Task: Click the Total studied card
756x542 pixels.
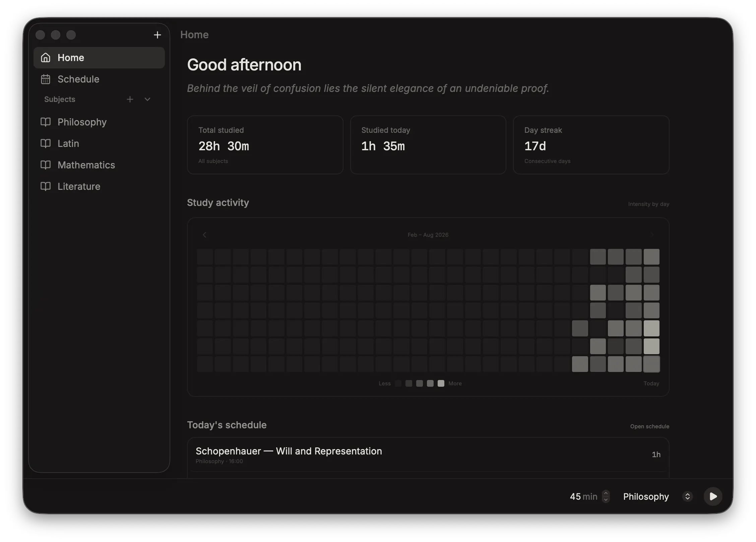Action: (x=265, y=145)
